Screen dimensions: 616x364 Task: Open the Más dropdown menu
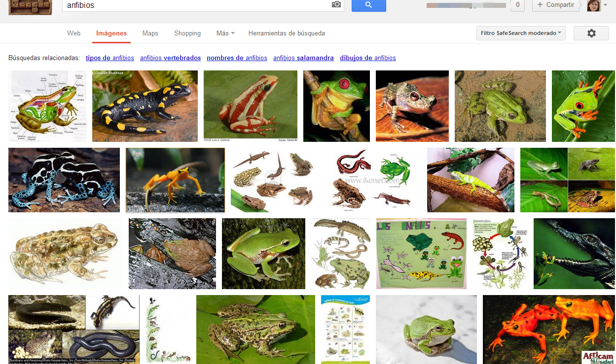[x=225, y=33]
